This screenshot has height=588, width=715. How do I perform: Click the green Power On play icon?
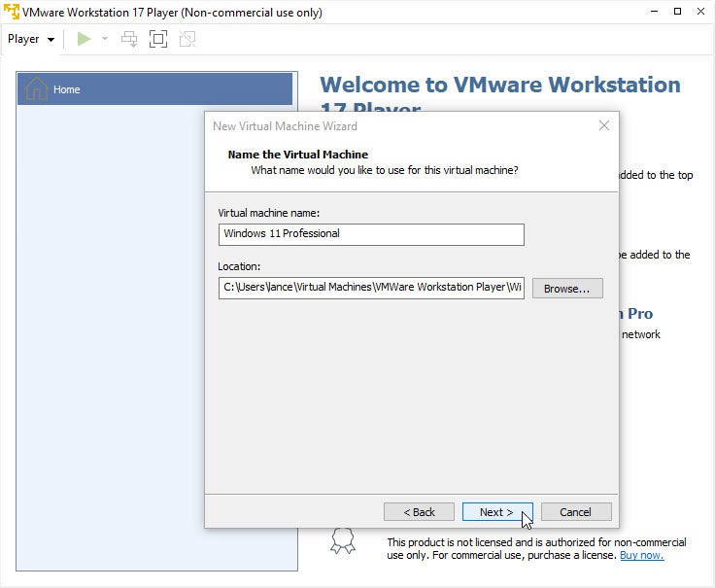[x=84, y=39]
